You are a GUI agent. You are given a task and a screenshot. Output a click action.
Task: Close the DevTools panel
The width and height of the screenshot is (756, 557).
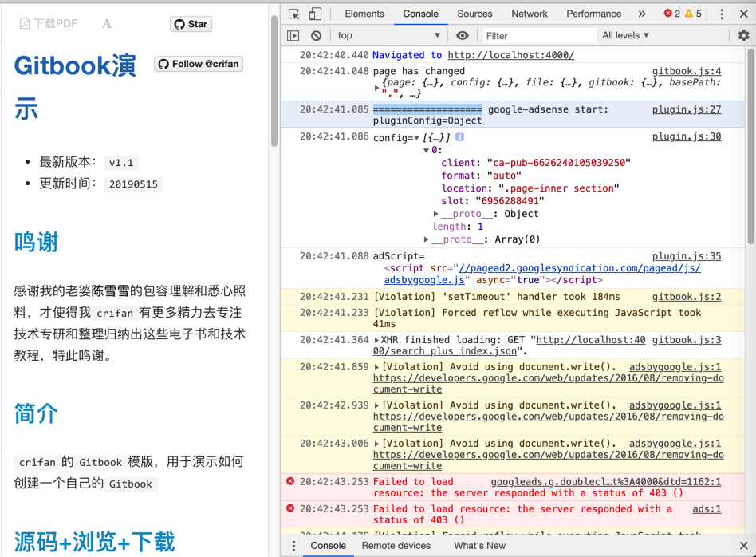tap(743, 14)
